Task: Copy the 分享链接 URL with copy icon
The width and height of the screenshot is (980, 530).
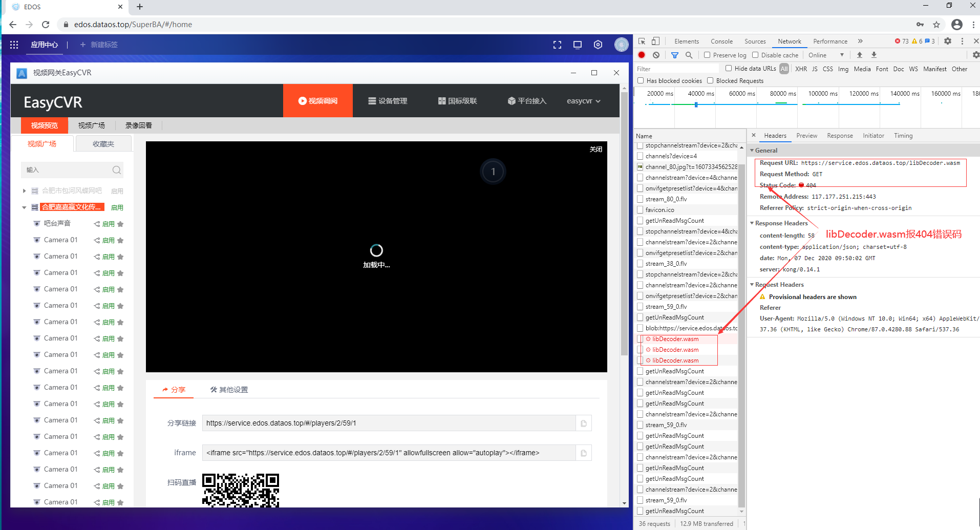Action: point(584,423)
